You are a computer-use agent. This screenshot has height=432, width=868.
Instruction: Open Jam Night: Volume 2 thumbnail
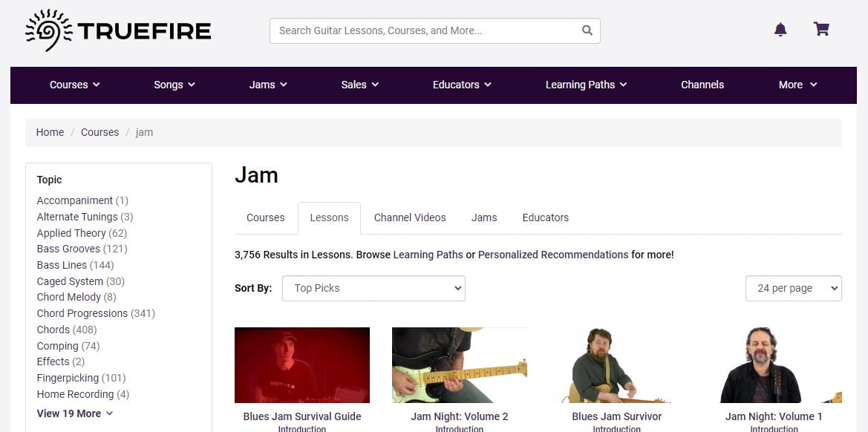point(460,365)
